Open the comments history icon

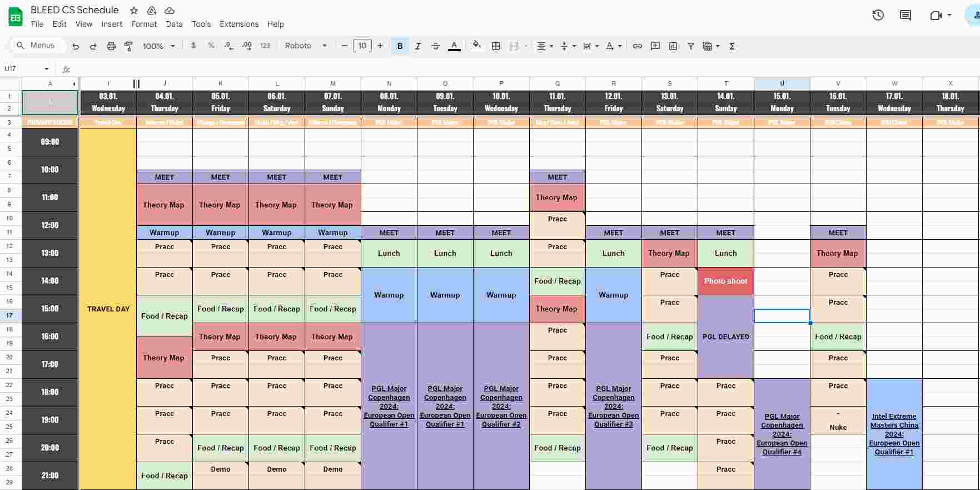[x=906, y=16]
